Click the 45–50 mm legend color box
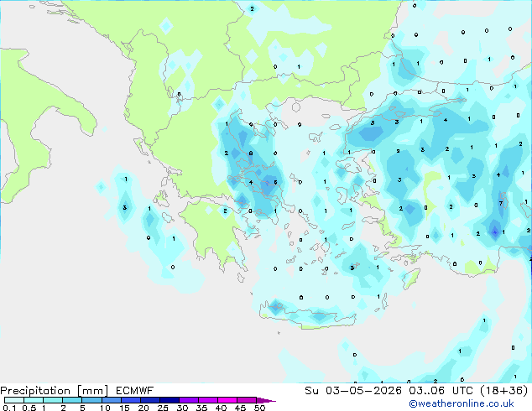Viewport: 532px width, 411px height. click(x=247, y=400)
